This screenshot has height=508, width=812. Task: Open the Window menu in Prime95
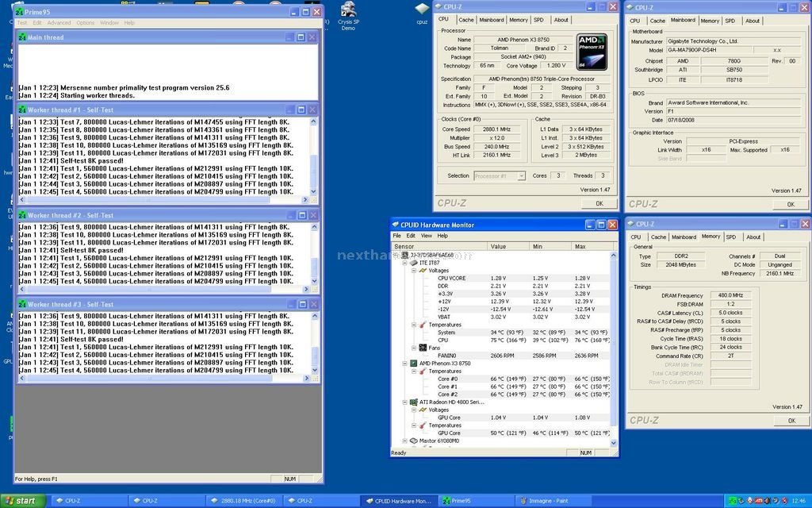[x=109, y=23]
